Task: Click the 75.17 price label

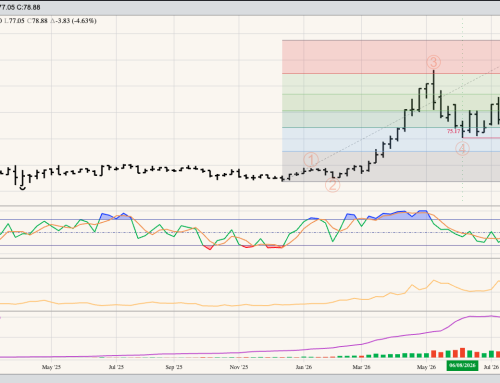Action: pos(453,131)
